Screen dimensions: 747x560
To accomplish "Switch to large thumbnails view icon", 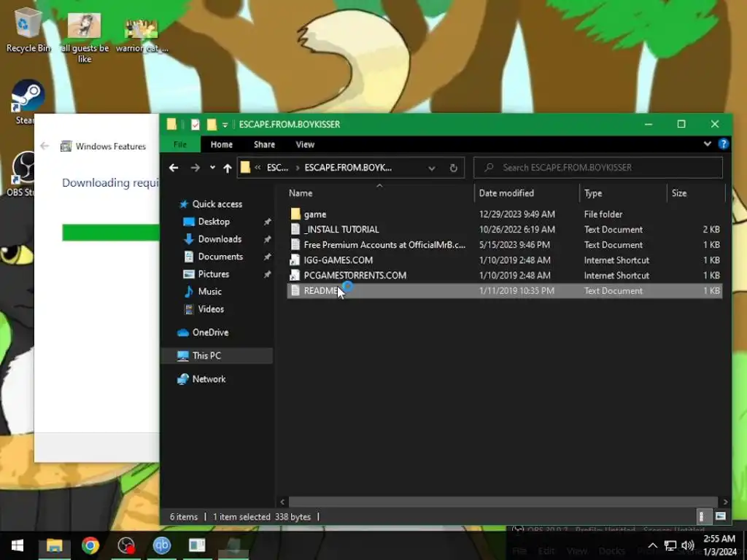I will [720, 516].
